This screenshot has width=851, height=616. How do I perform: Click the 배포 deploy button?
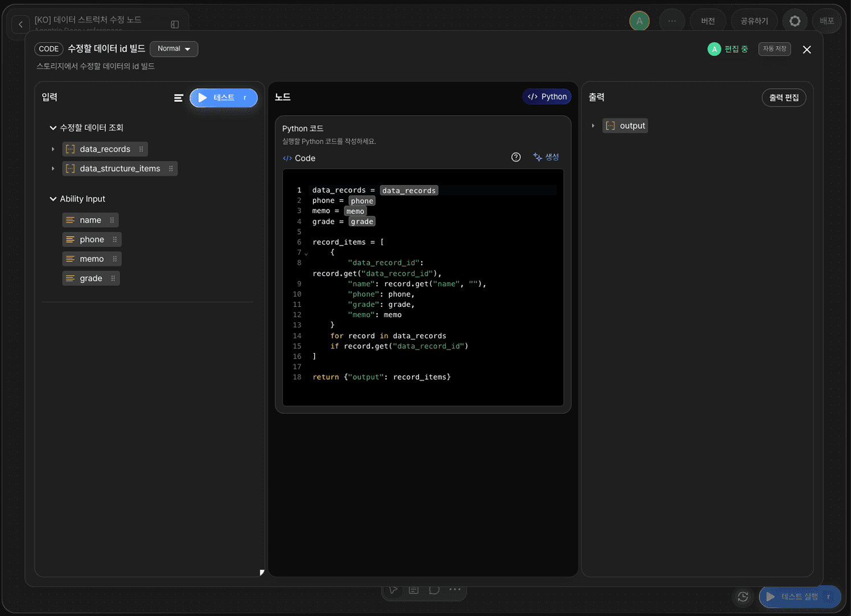click(x=827, y=21)
